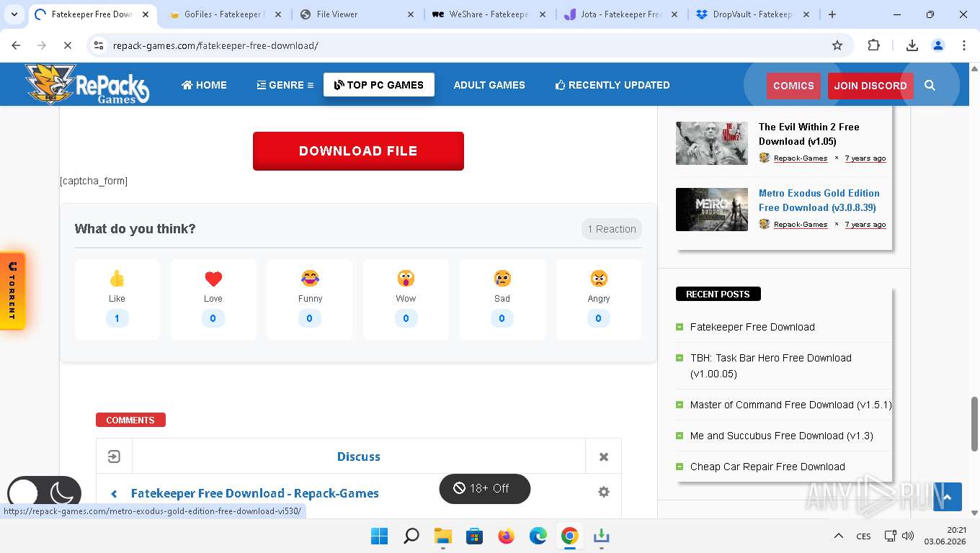Viewport: 980px width, 553px height.
Task: Go back with the browser back arrow
Action: pos(16,45)
